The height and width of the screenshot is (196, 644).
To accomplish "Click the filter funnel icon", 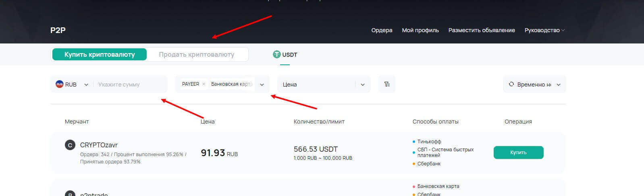I will pyautogui.click(x=387, y=84).
